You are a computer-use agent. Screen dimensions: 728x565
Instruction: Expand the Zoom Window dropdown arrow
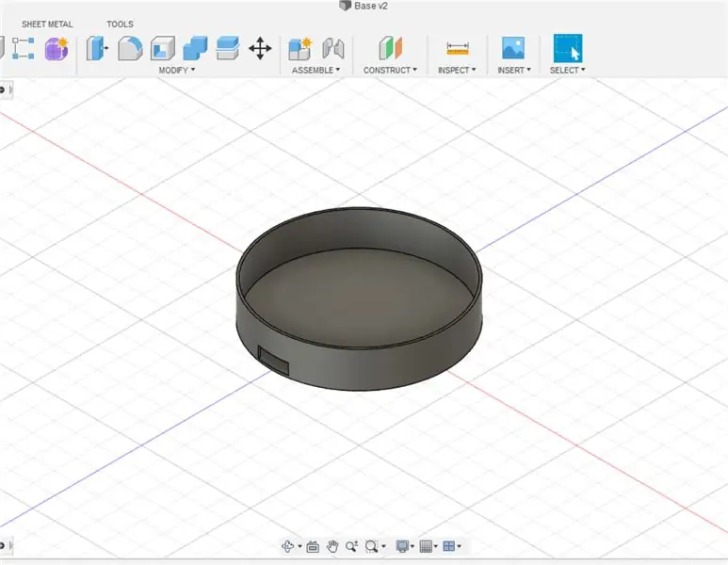click(383, 547)
